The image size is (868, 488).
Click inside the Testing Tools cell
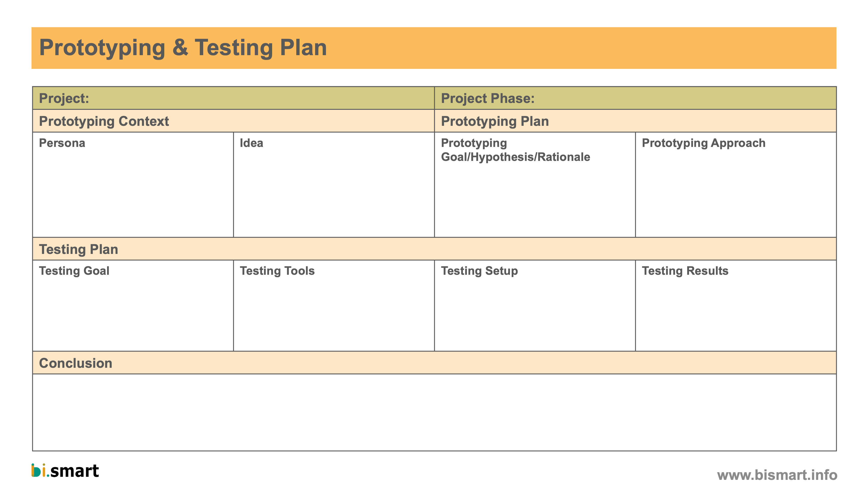coord(334,306)
